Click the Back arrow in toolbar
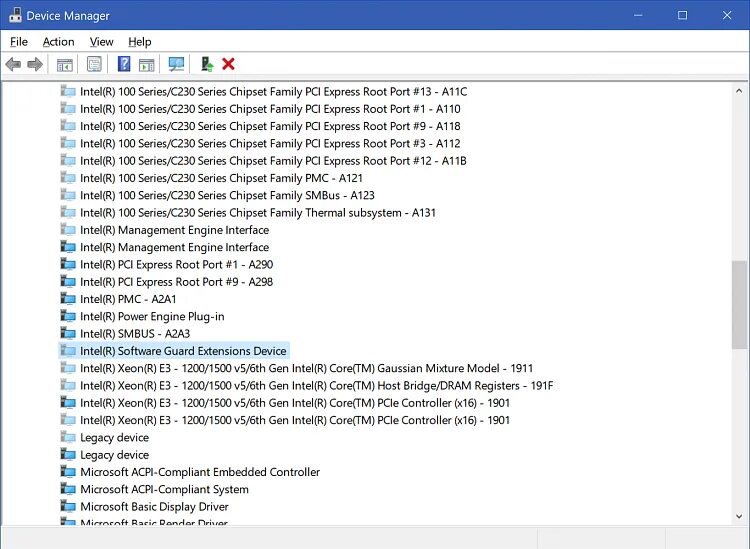Image resolution: width=750 pixels, height=549 pixels. pyautogui.click(x=13, y=64)
